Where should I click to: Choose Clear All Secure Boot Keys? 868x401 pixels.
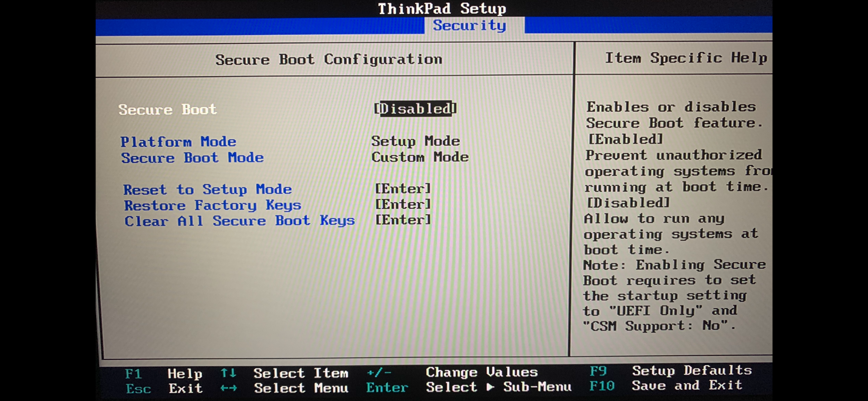pos(240,221)
